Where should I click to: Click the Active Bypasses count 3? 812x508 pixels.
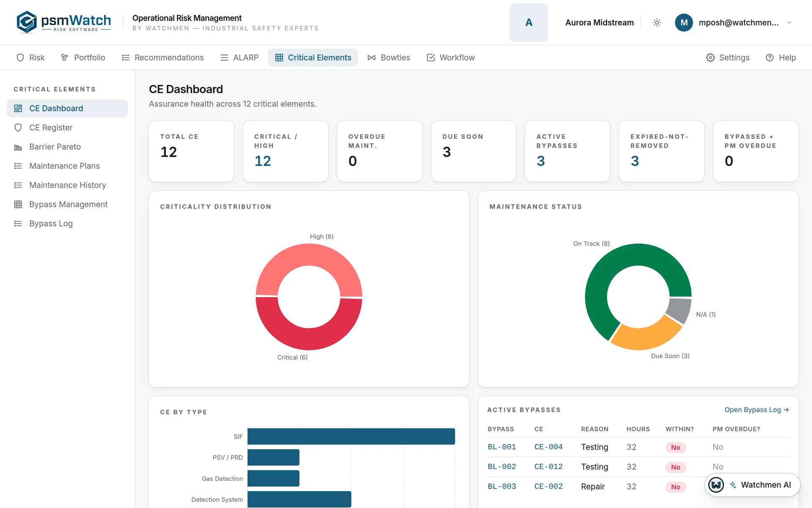[541, 161]
